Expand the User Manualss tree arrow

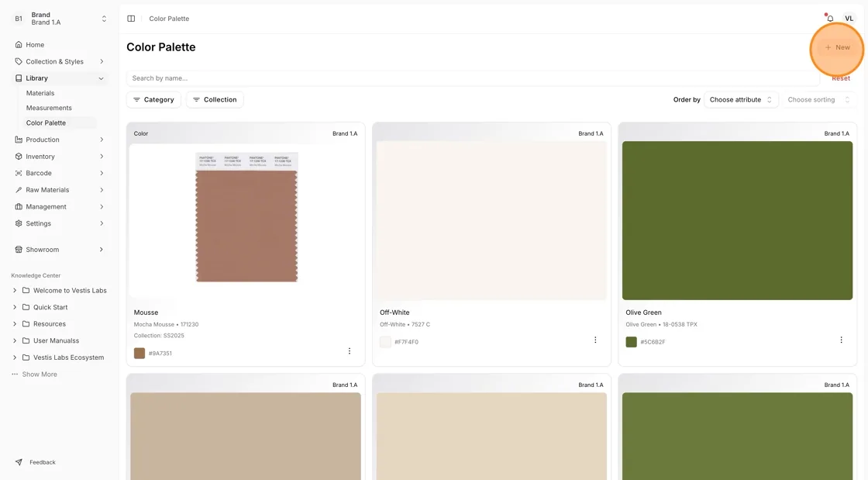pyautogui.click(x=15, y=340)
